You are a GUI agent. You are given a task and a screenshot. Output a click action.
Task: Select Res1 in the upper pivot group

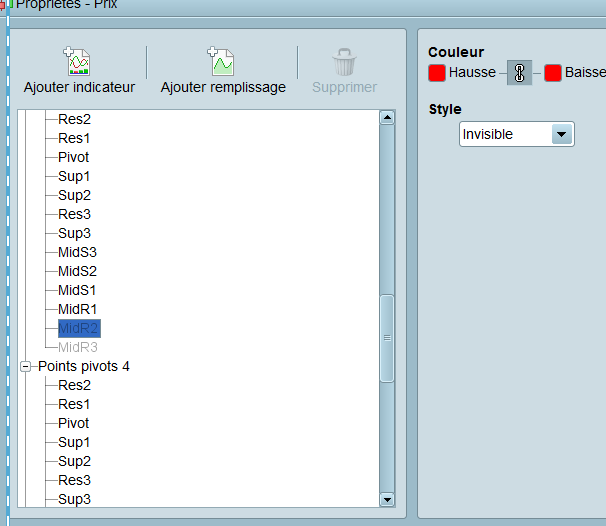coord(74,138)
